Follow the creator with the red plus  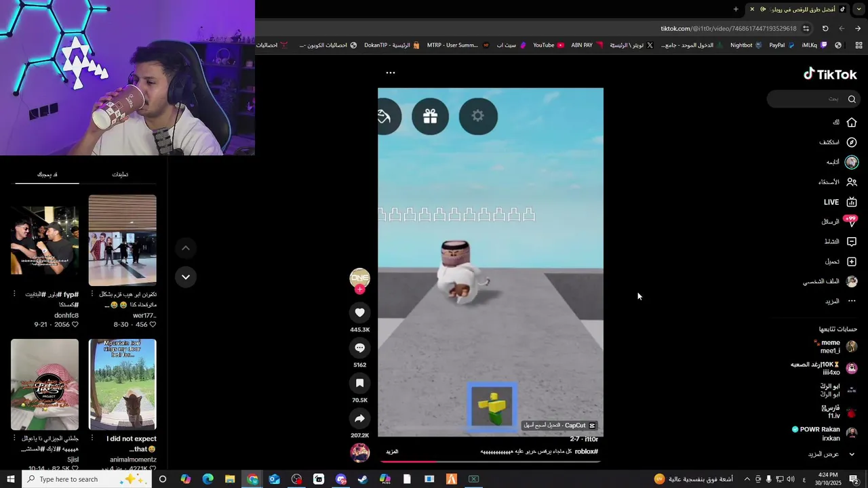pos(360,289)
